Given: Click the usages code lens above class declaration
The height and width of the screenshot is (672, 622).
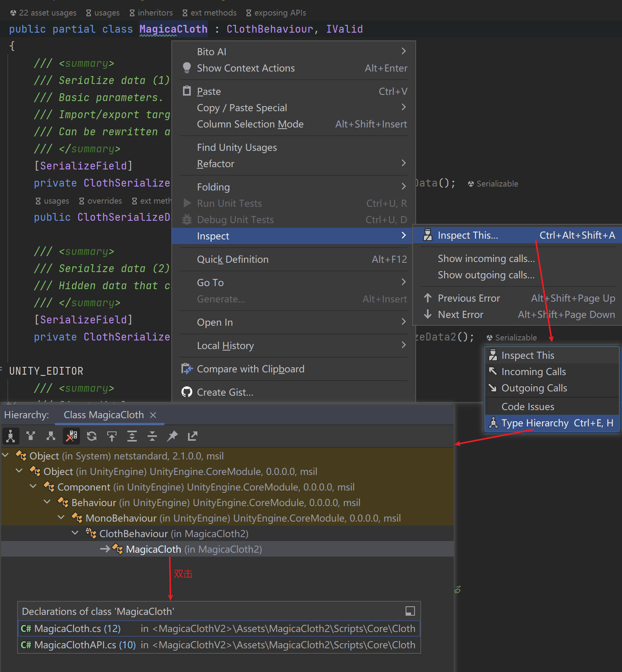Looking at the screenshot, I should [x=103, y=12].
